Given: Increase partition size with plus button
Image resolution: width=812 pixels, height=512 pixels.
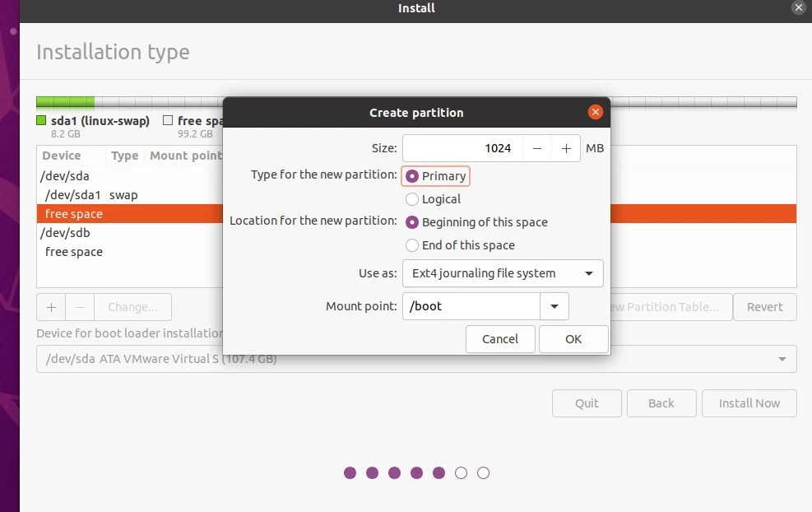Looking at the screenshot, I should click(566, 148).
